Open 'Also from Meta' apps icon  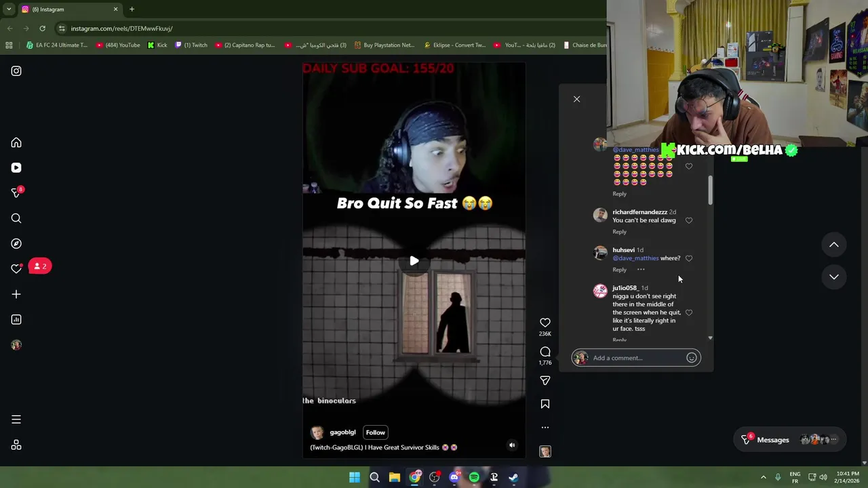point(16,445)
